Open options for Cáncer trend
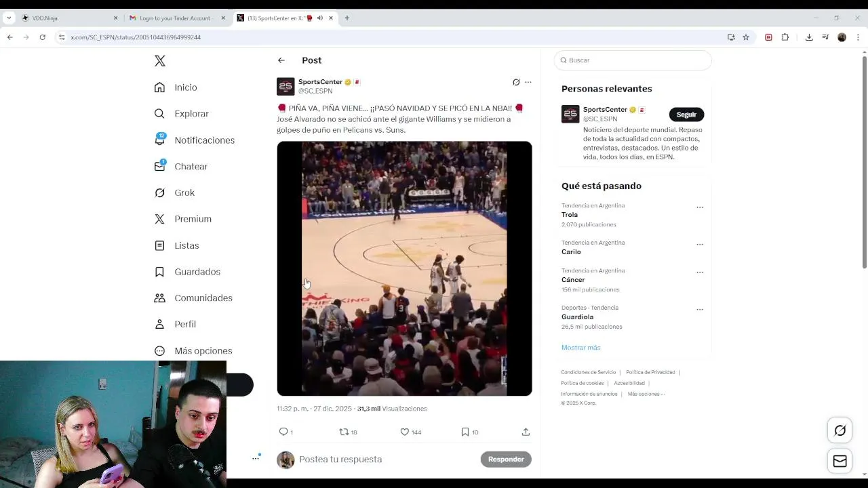This screenshot has height=488, width=868. click(700, 272)
